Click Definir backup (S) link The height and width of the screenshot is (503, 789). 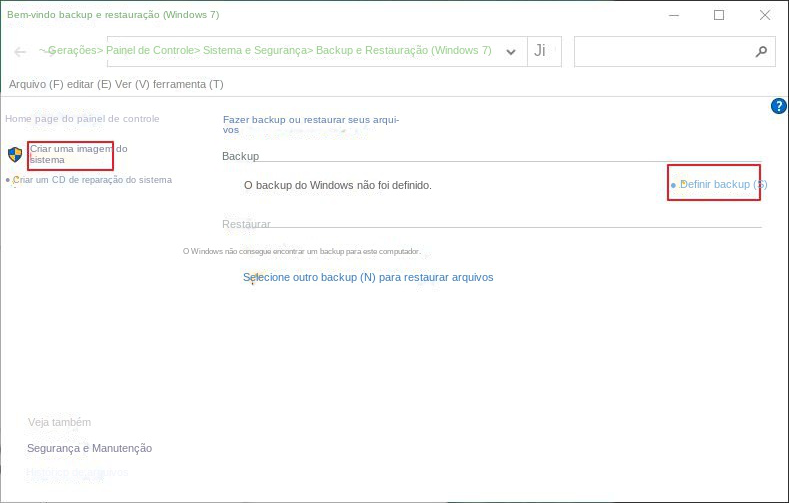723,185
